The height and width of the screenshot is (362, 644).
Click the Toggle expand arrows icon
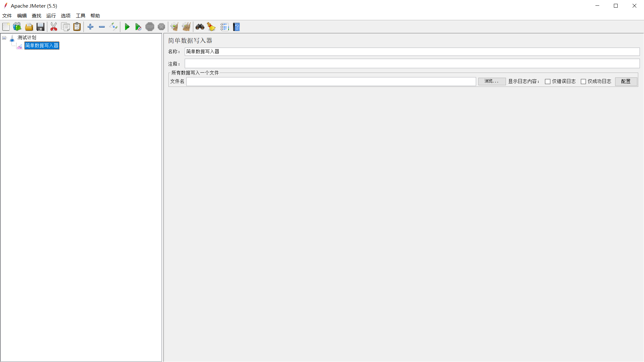click(x=113, y=27)
